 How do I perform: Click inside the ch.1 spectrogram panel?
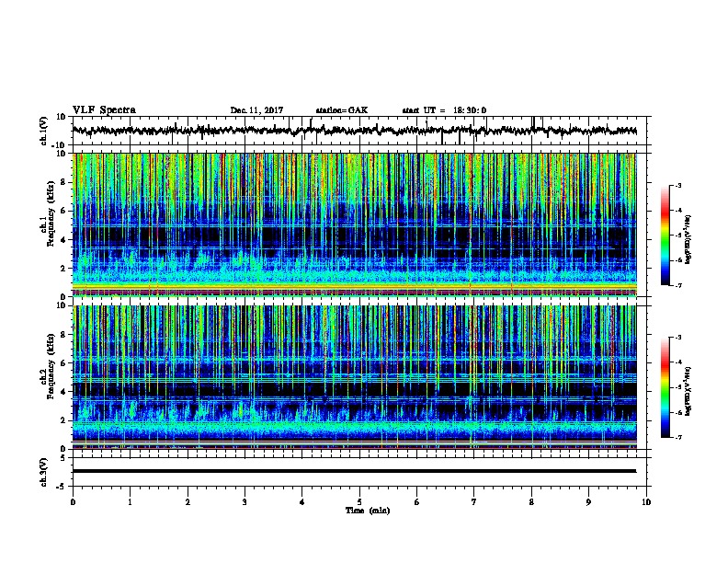point(355,224)
